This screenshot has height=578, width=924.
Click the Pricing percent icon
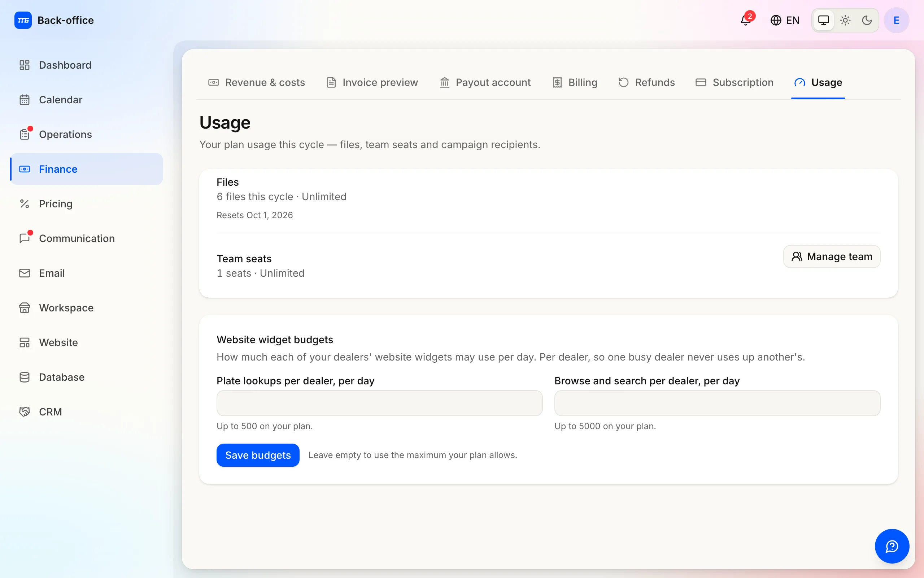pyautogui.click(x=25, y=204)
